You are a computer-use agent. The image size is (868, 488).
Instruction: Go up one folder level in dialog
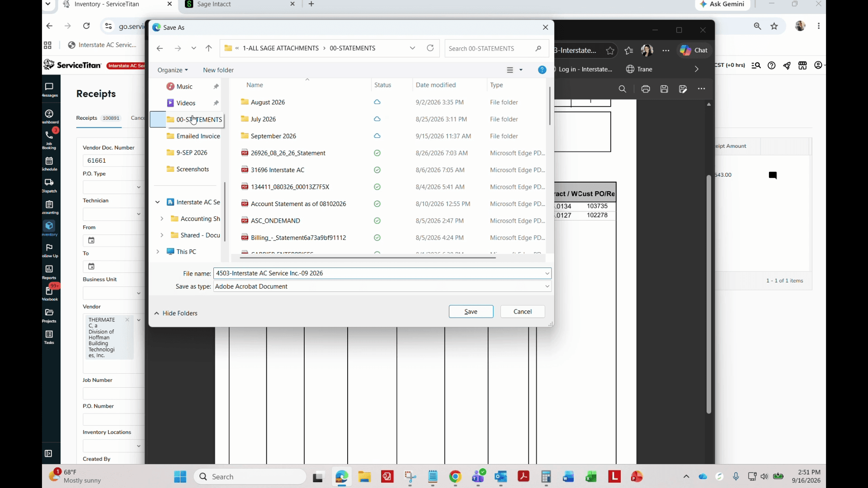(208, 48)
